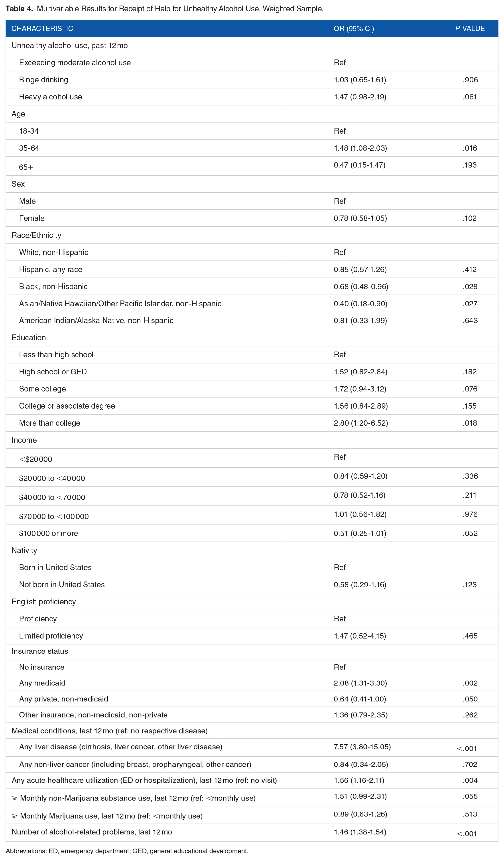Click the P-VALUE column header
The image size is (504, 860).
point(470,29)
